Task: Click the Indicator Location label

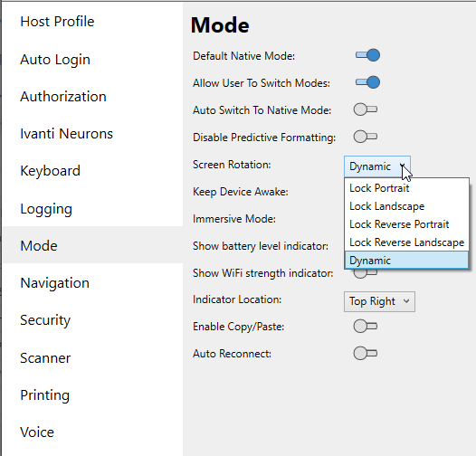Action: (x=237, y=299)
